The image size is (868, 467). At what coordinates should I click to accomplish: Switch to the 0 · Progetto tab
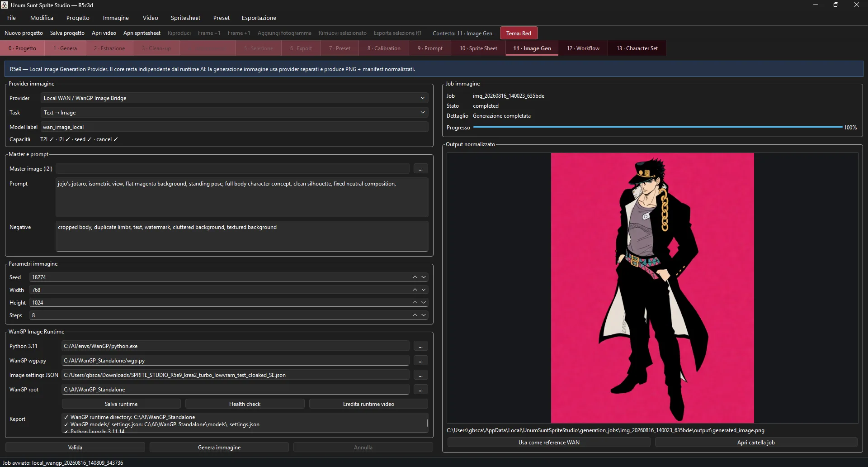point(23,48)
